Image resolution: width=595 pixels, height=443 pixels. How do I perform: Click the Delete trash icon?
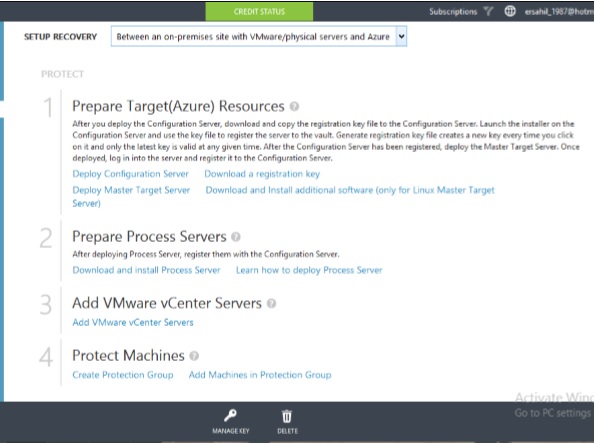pyautogui.click(x=287, y=416)
